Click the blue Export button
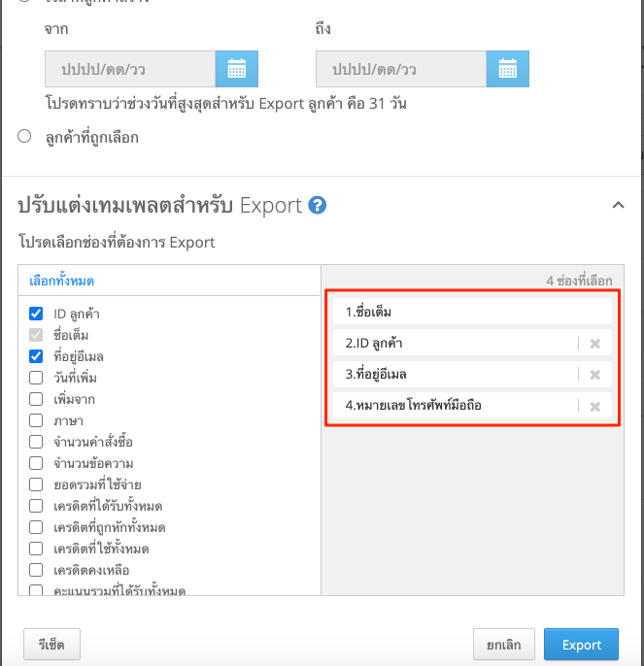 pyautogui.click(x=581, y=645)
